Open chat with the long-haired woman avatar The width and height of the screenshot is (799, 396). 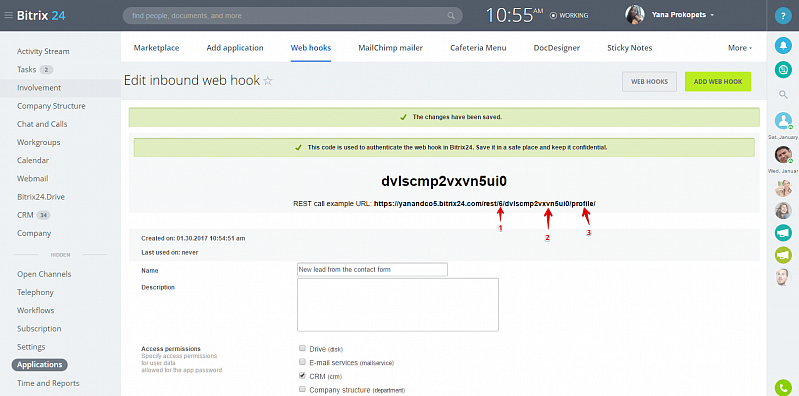(783, 210)
